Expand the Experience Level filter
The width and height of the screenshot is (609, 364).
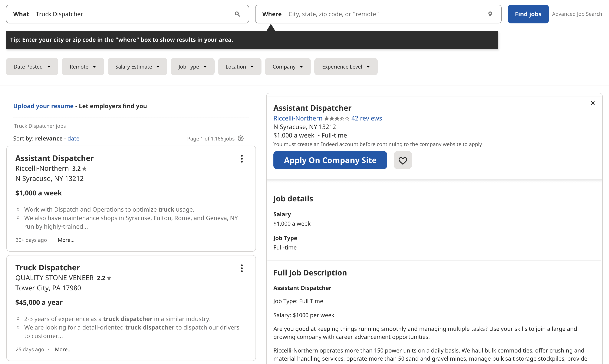coord(346,67)
